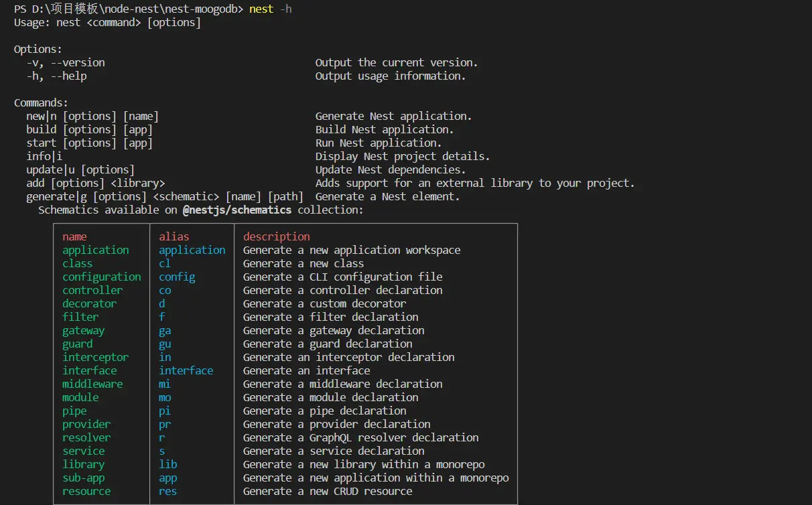Click the 'alias' column header

[x=174, y=236]
